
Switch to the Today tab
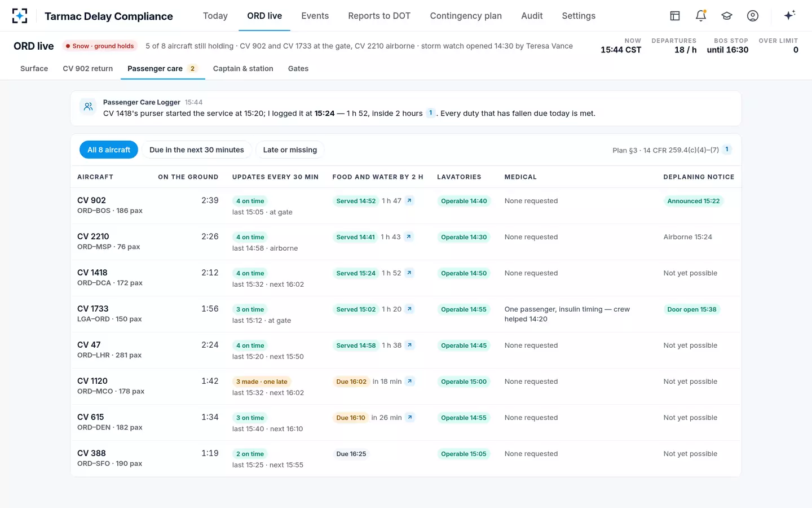click(x=215, y=16)
